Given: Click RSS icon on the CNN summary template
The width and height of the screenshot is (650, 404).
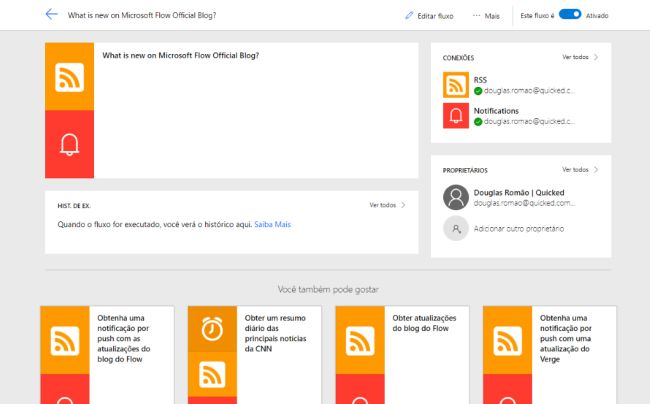Looking at the screenshot, I should [x=212, y=375].
